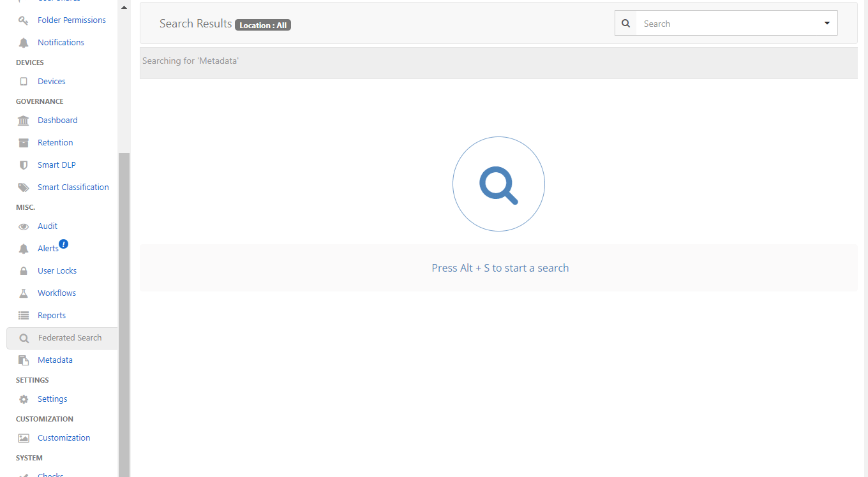Open the Customization page
The image size is (868, 477).
point(64,437)
